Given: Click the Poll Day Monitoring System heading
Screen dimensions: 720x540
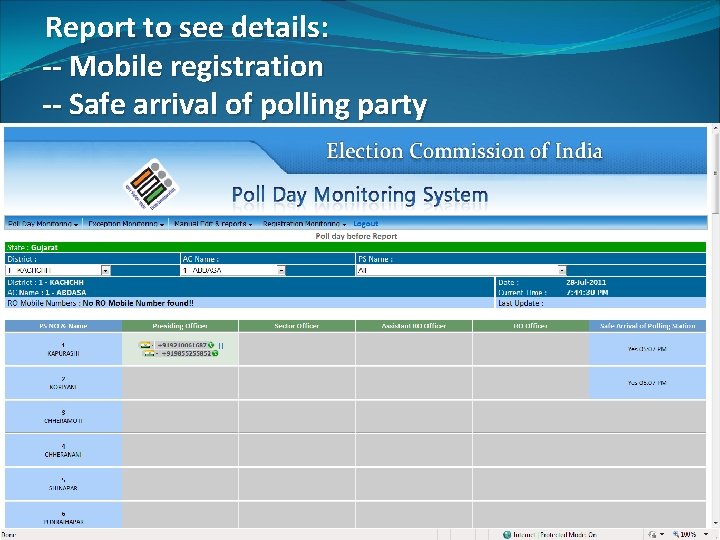Looking at the screenshot, I should 360,195.
